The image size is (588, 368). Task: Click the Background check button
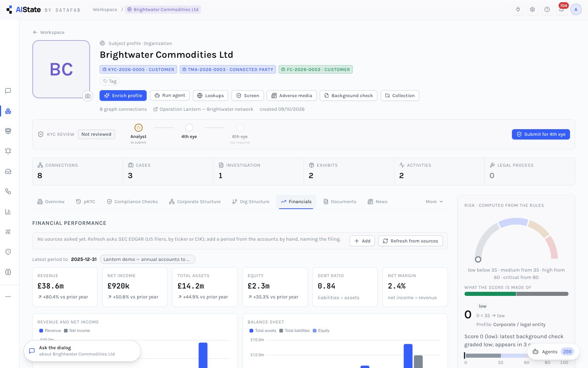(348, 96)
